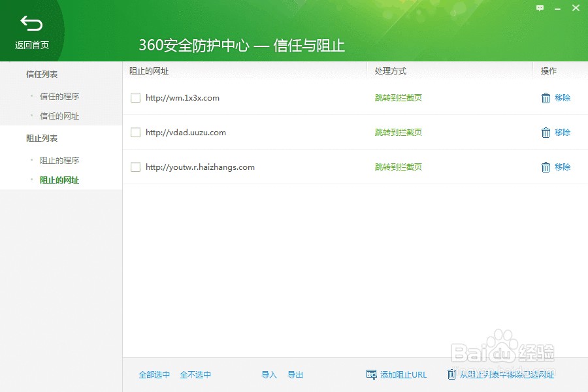Click the 添加阻止URL text link

(404, 375)
